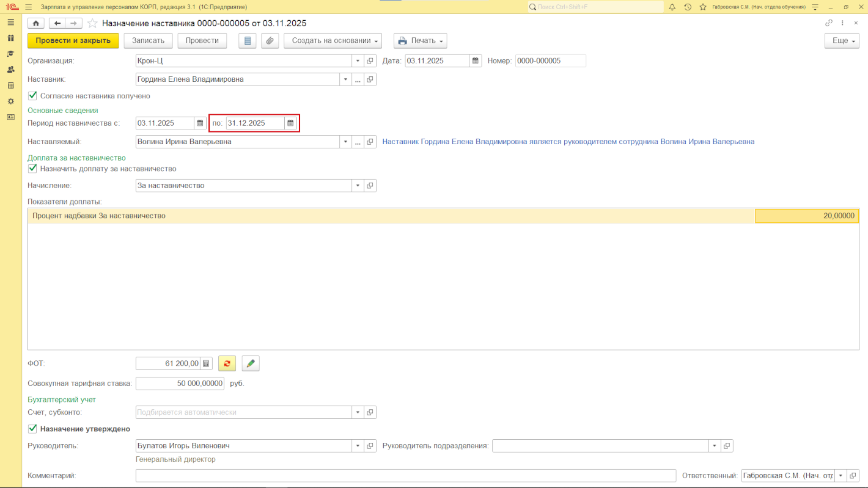Click the green pencil edit FOT icon
Screen dimensions: 868x488
(251, 363)
